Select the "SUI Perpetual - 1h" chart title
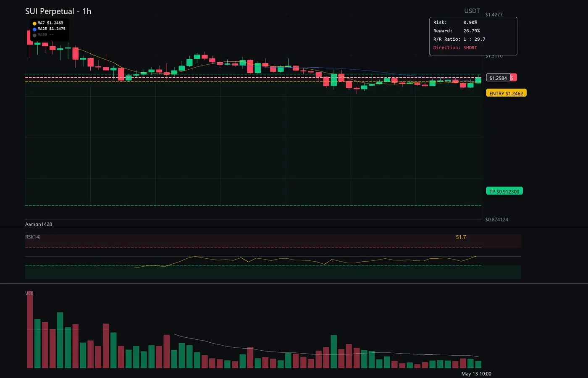This screenshot has width=588, height=378. (58, 11)
